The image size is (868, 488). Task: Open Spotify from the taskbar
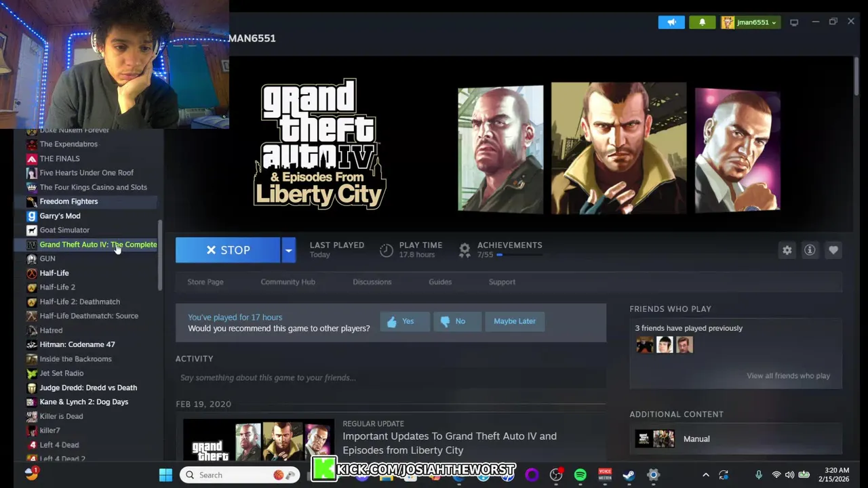click(x=580, y=475)
